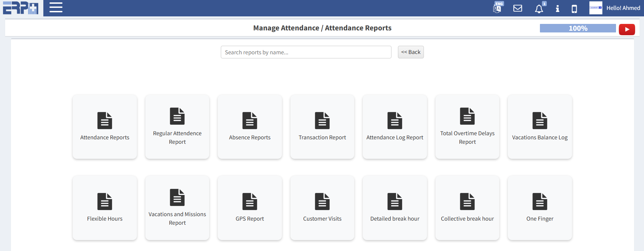Open the Customer Visits report

tap(322, 208)
